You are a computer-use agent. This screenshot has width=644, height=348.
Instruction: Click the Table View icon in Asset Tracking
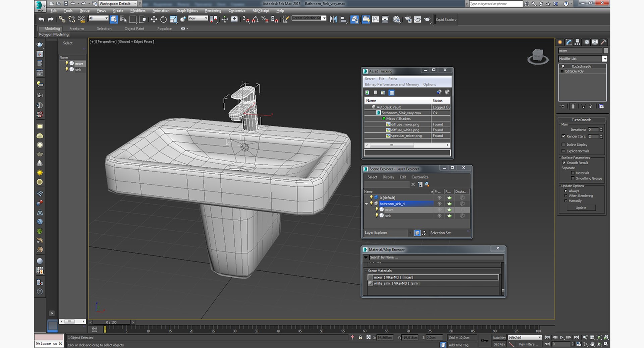click(391, 93)
